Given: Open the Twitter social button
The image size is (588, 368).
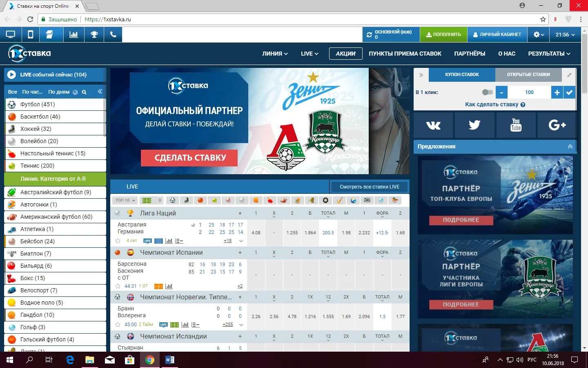Looking at the screenshot, I should coord(474,125).
